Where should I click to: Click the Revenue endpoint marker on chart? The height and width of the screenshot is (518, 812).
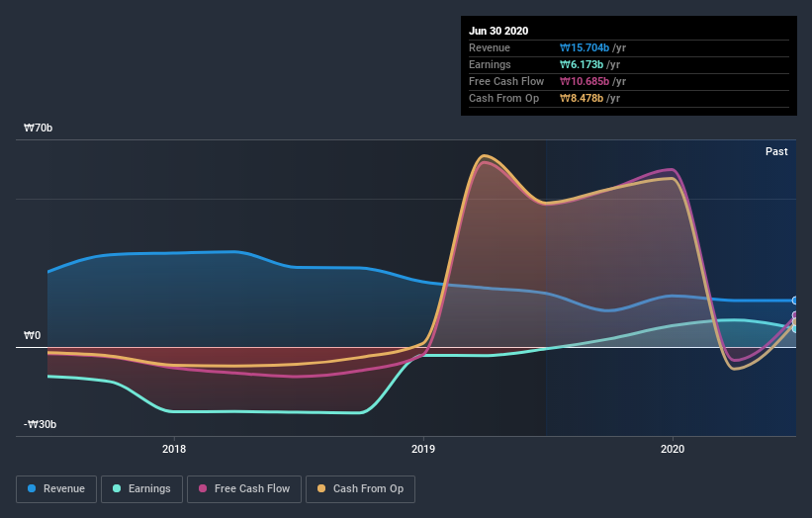click(795, 301)
